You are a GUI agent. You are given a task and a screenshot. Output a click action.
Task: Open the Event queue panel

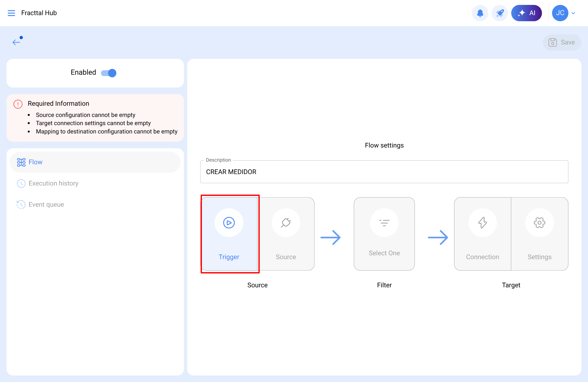[46, 204]
